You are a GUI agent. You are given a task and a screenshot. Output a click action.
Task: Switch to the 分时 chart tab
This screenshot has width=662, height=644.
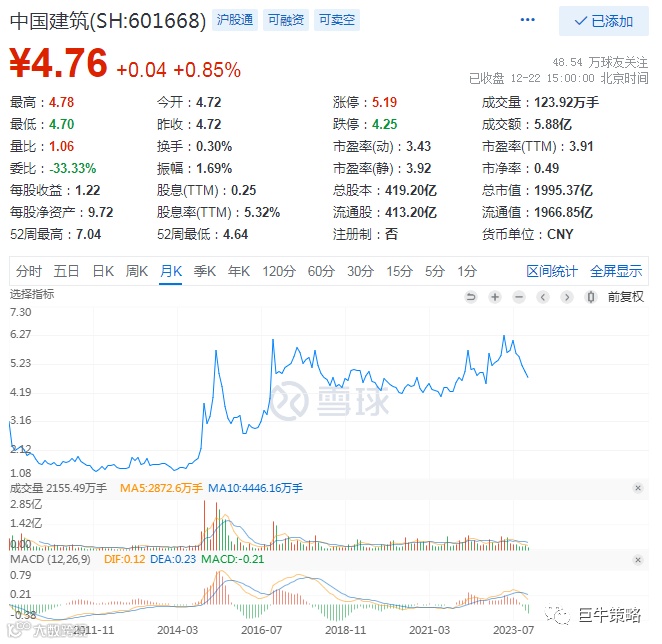tap(29, 271)
